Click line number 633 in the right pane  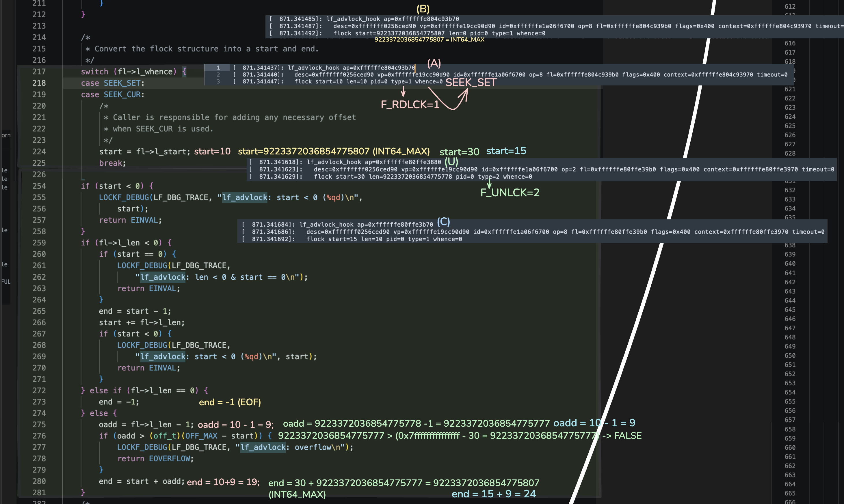[790, 199]
